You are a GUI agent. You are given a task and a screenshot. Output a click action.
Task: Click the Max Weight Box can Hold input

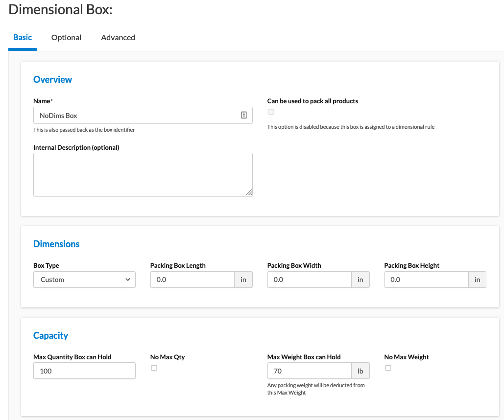coord(309,371)
